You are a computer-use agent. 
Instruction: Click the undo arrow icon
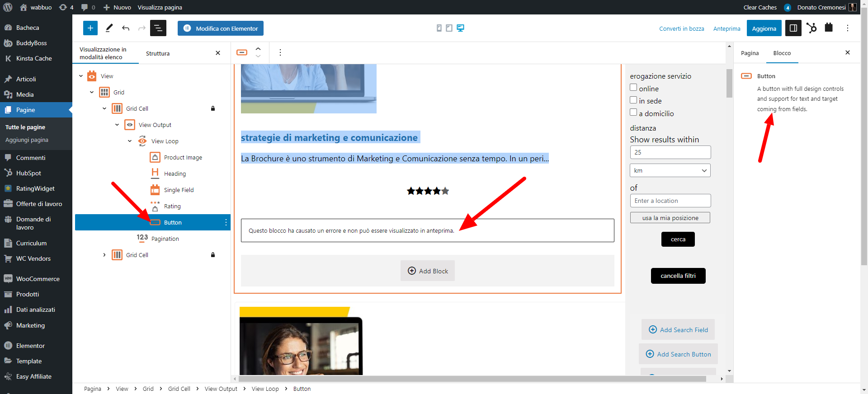pos(126,28)
